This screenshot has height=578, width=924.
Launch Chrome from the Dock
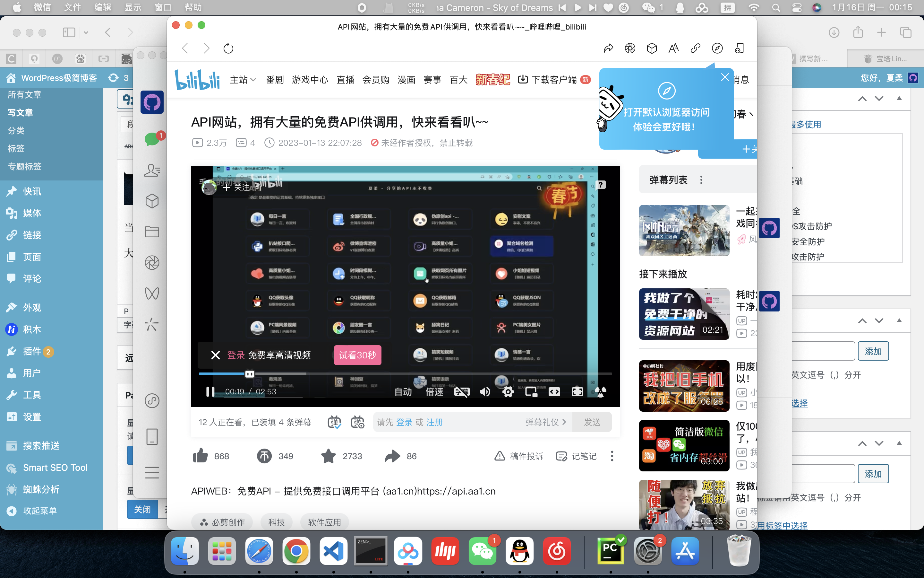pyautogui.click(x=296, y=551)
